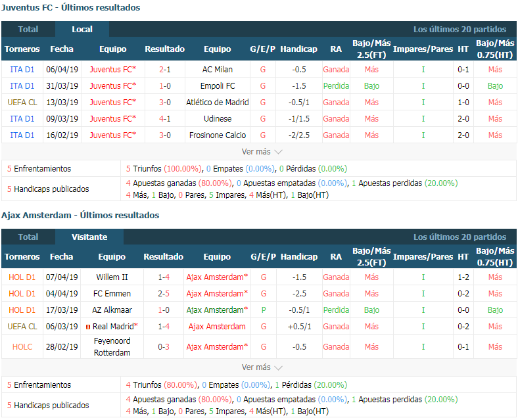Open the Udinese team link
This screenshot has height=420, width=518.
pos(218,118)
